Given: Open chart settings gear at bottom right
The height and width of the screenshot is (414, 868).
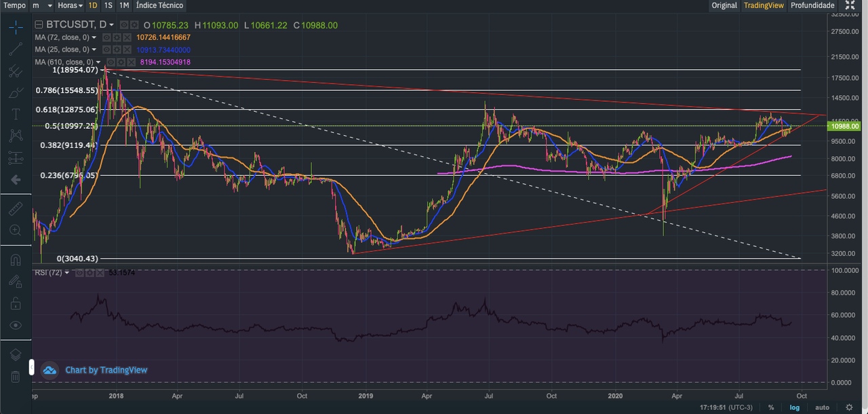Looking at the screenshot, I should (x=849, y=407).
